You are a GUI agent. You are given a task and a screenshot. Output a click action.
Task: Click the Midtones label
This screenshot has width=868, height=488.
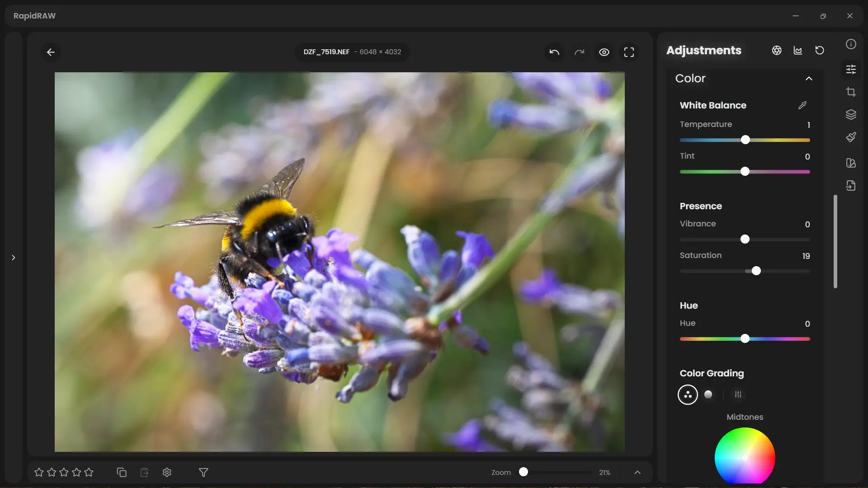pyautogui.click(x=745, y=417)
